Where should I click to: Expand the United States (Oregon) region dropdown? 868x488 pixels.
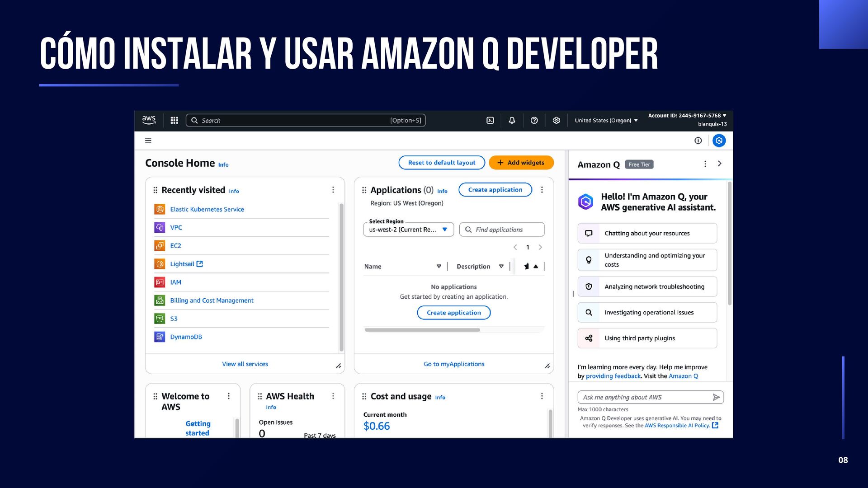point(606,120)
